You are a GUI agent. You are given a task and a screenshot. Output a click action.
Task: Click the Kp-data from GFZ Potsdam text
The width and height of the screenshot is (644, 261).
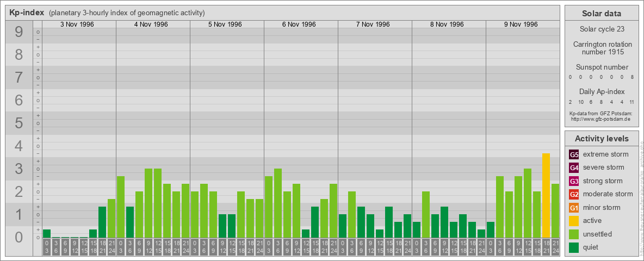(600, 114)
